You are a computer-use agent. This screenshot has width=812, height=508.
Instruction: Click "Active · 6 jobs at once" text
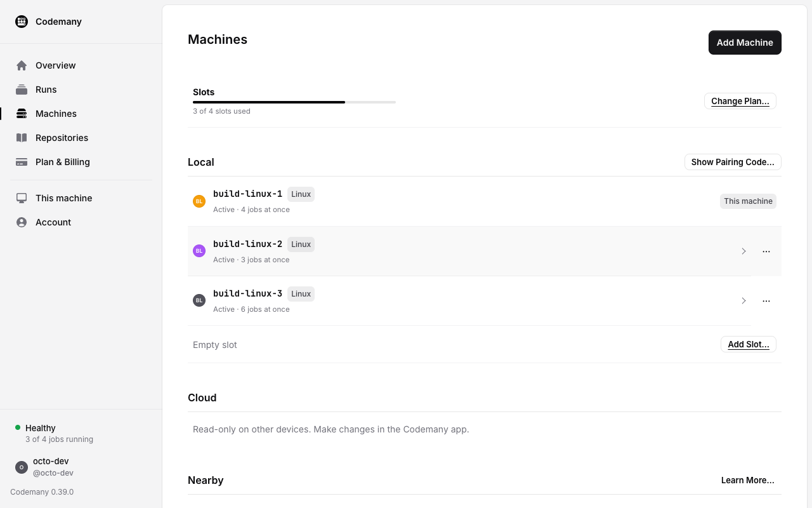251,309
